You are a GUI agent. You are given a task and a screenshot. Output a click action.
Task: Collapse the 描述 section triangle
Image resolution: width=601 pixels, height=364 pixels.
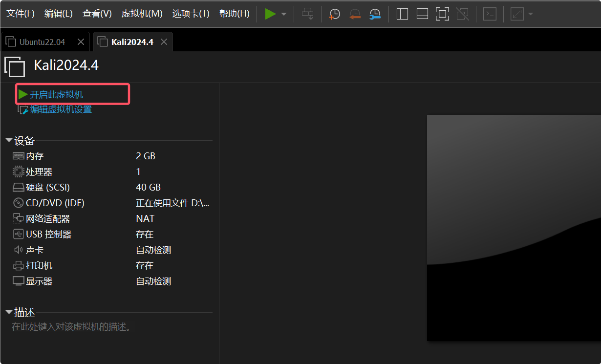(x=9, y=312)
